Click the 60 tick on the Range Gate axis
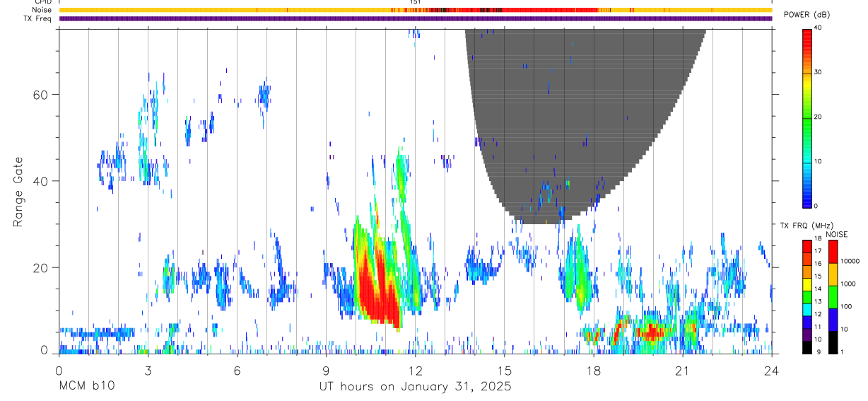Screen dimensions: 868x401 pyautogui.click(x=42, y=95)
